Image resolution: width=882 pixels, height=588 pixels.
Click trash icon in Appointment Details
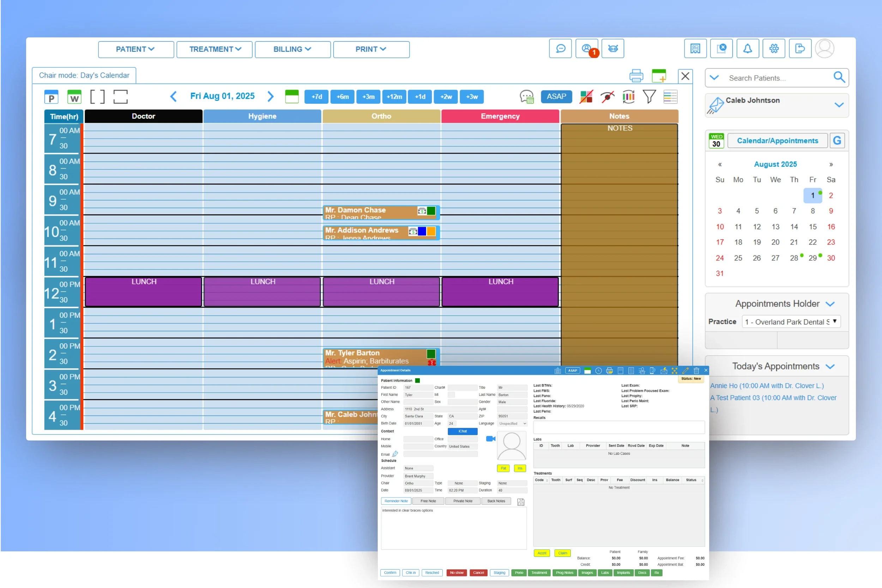point(696,370)
